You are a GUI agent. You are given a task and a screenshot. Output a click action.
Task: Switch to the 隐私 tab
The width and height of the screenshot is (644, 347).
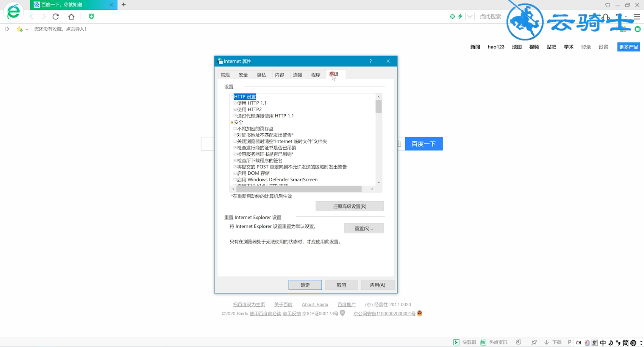coord(261,75)
